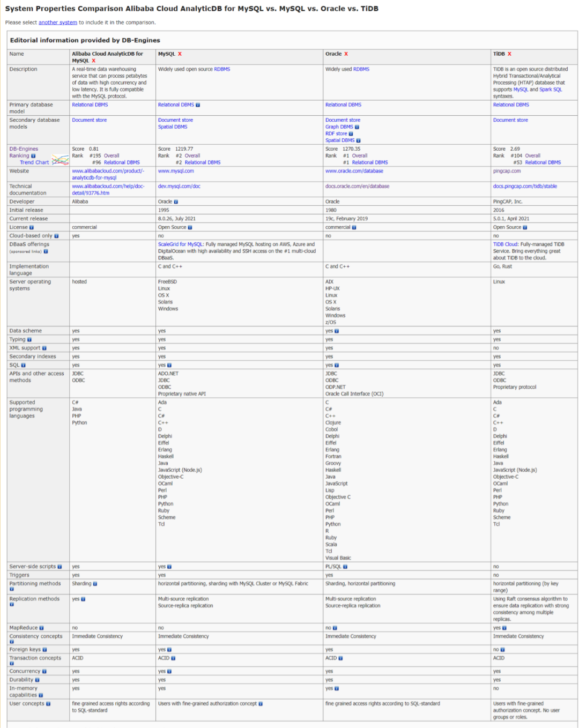Visit www.mysql.com website link
The height and width of the screenshot is (728, 579).
[176, 171]
